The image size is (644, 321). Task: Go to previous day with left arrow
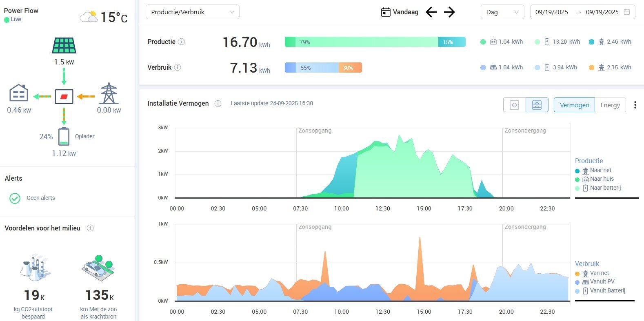coord(431,12)
